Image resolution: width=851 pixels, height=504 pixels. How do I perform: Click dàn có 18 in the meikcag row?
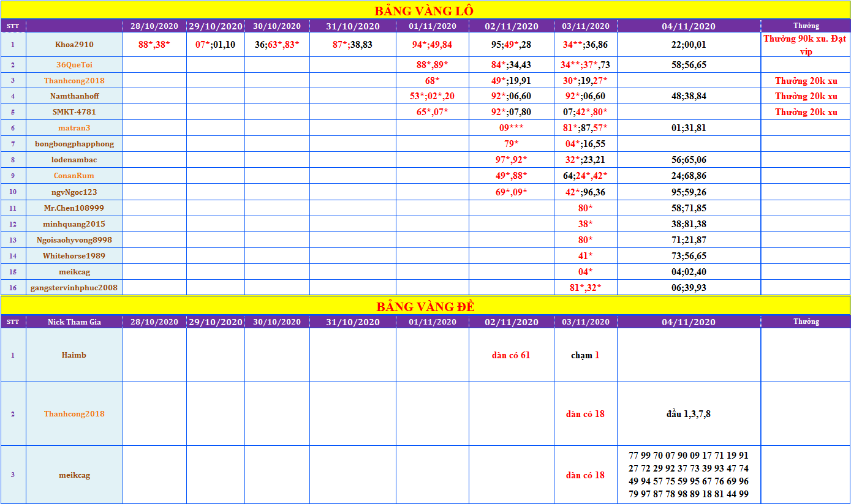pos(586,475)
